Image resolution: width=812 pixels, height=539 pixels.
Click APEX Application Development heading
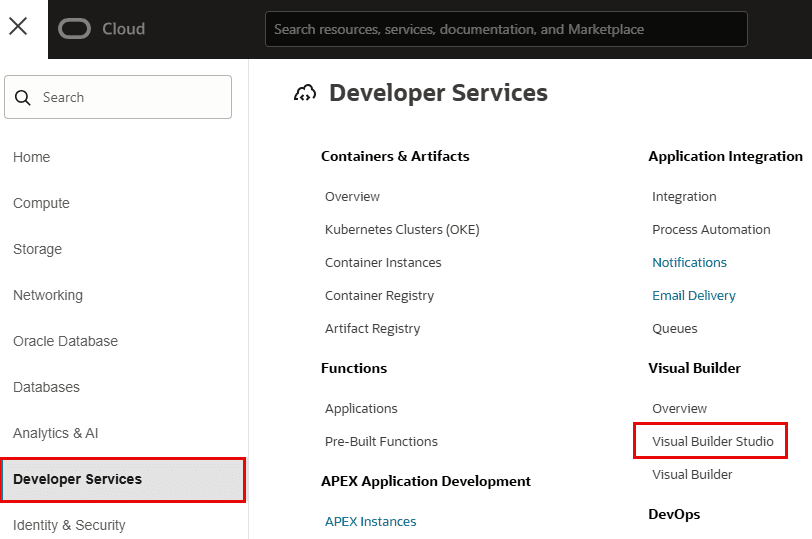[x=426, y=482]
